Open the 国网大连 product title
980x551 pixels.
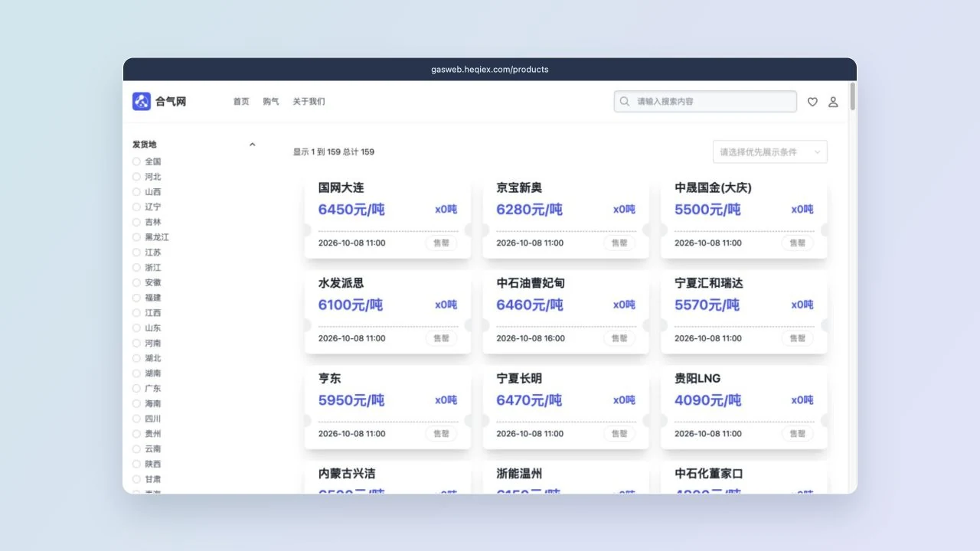point(341,187)
